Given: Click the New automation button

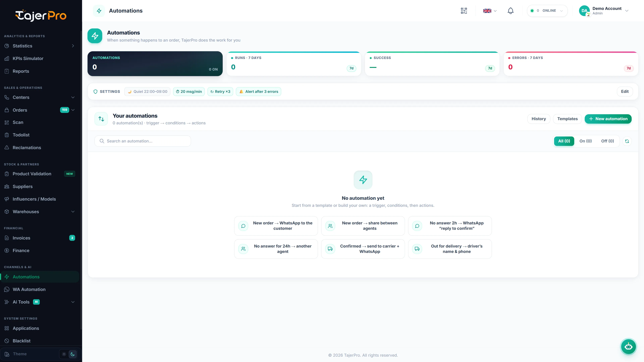Looking at the screenshot, I should pos(608,119).
